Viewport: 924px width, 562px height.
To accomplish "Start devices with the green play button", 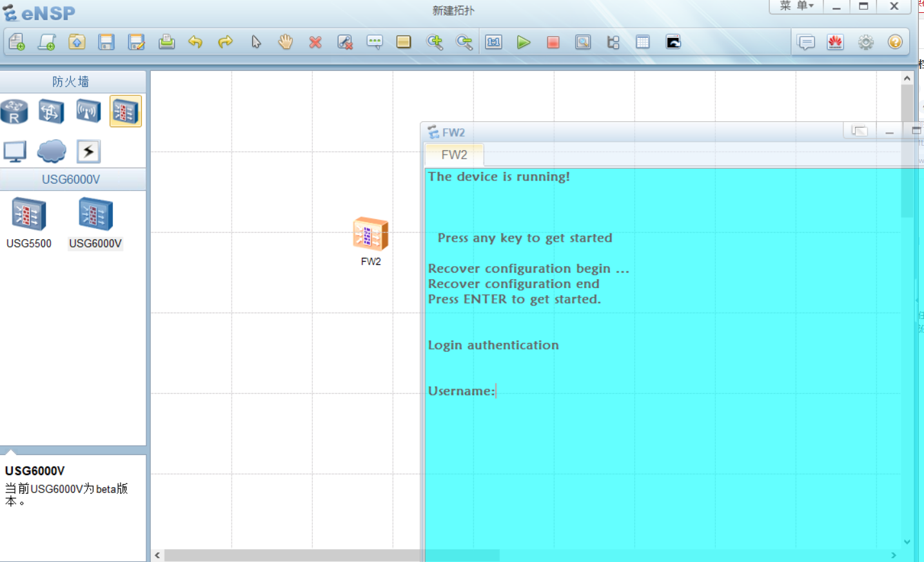I will click(x=524, y=43).
